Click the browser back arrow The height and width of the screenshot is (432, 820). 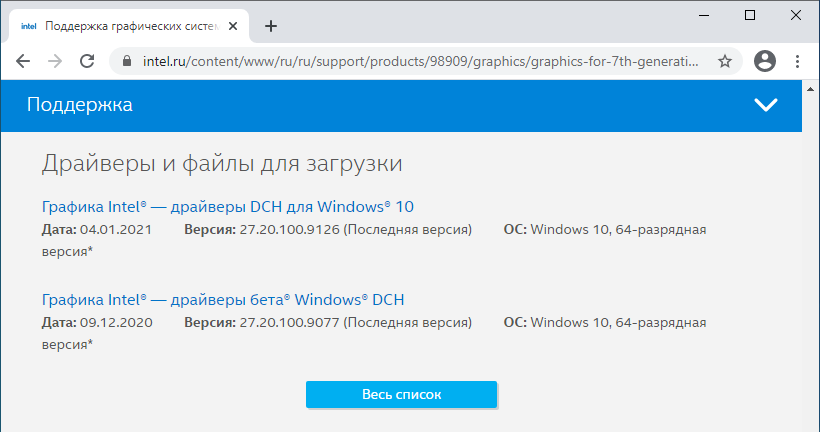coord(23,61)
